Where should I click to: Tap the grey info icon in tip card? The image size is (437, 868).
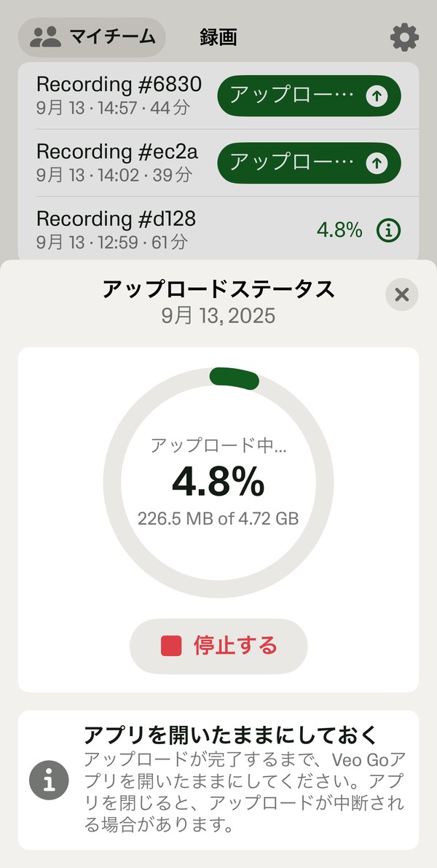coord(49,781)
